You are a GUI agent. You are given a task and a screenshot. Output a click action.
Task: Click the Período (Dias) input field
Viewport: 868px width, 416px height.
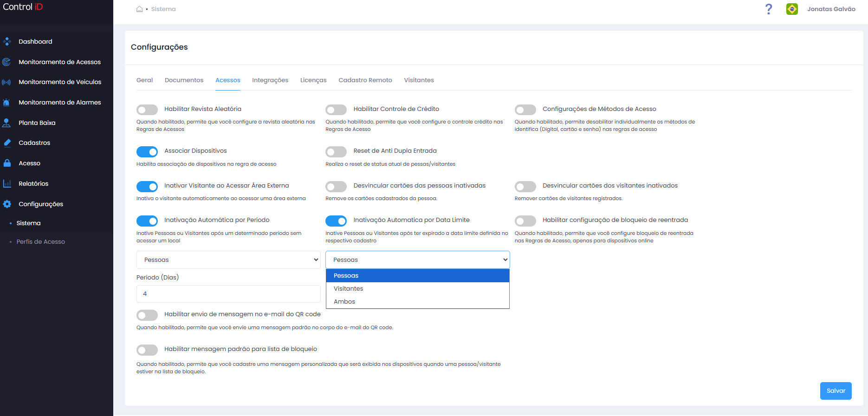click(x=228, y=294)
